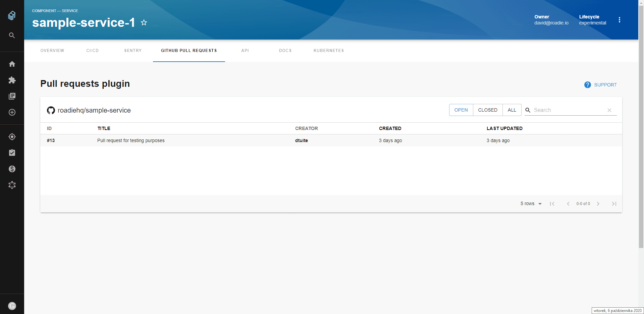Open the SUPPORT link
Screen dimensions: 644x314
(605, 85)
